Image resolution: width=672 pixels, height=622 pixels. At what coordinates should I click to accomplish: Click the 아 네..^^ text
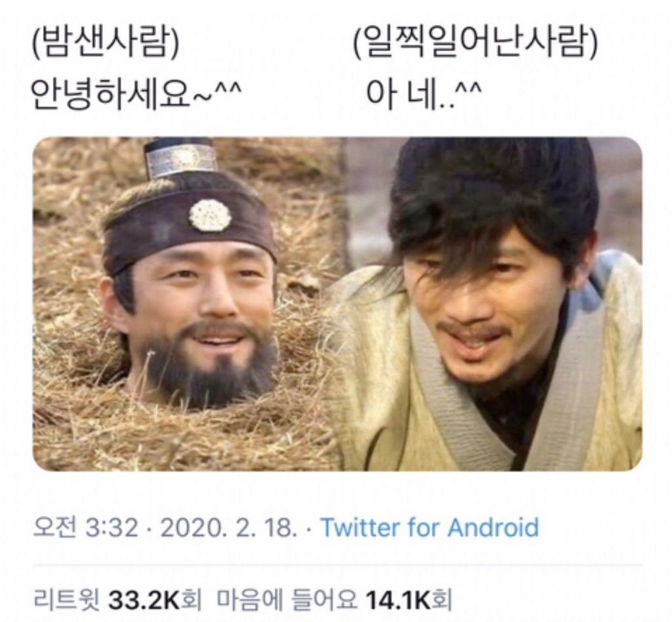click(x=425, y=93)
